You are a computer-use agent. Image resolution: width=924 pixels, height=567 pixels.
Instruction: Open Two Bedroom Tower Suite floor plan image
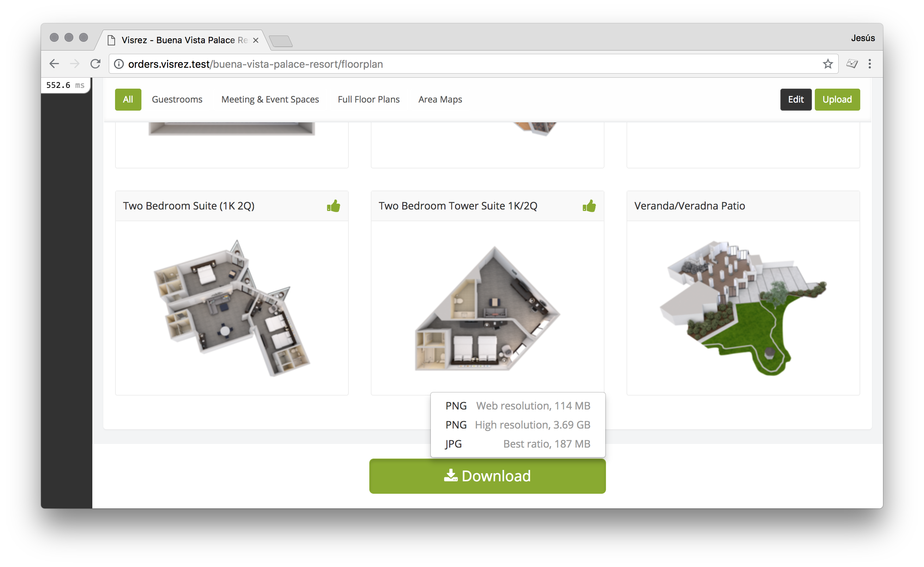coord(488,308)
